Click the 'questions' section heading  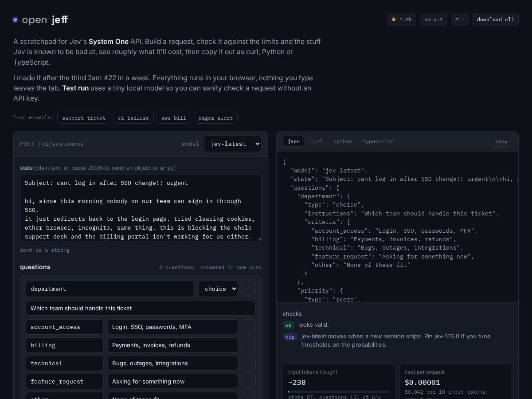click(x=35, y=267)
